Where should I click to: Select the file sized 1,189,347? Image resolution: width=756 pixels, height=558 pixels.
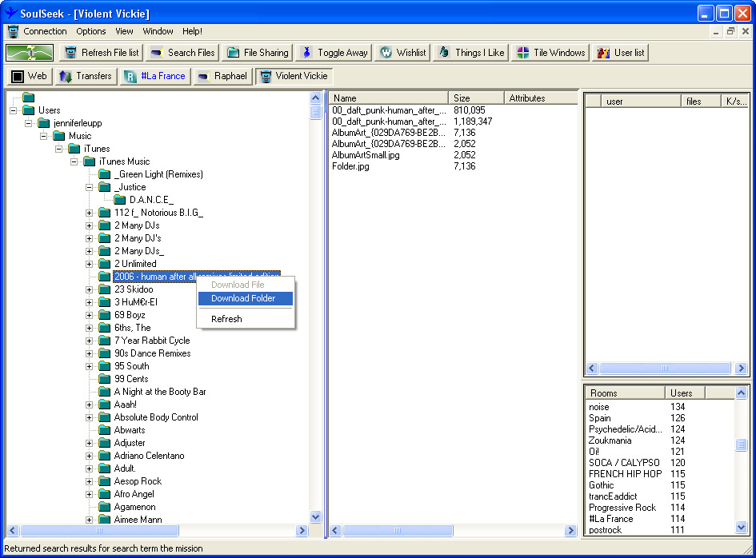click(473, 122)
